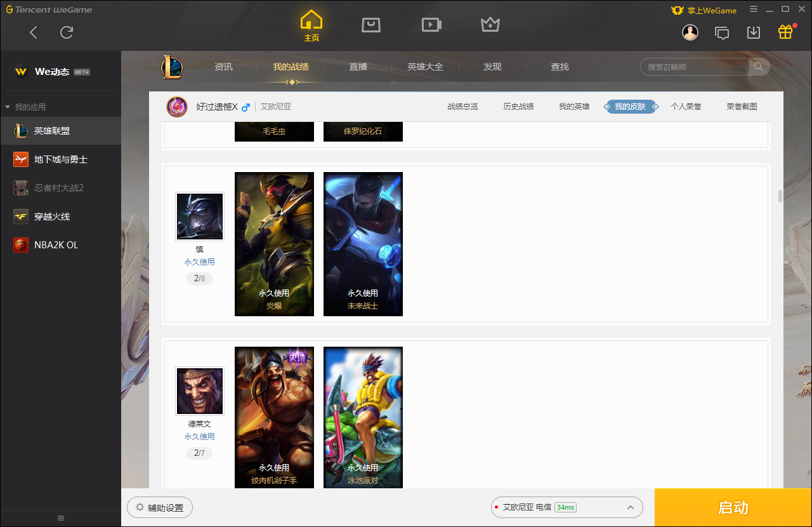Click the 未来战士 skin card
This screenshot has height=527, width=812.
tap(363, 244)
